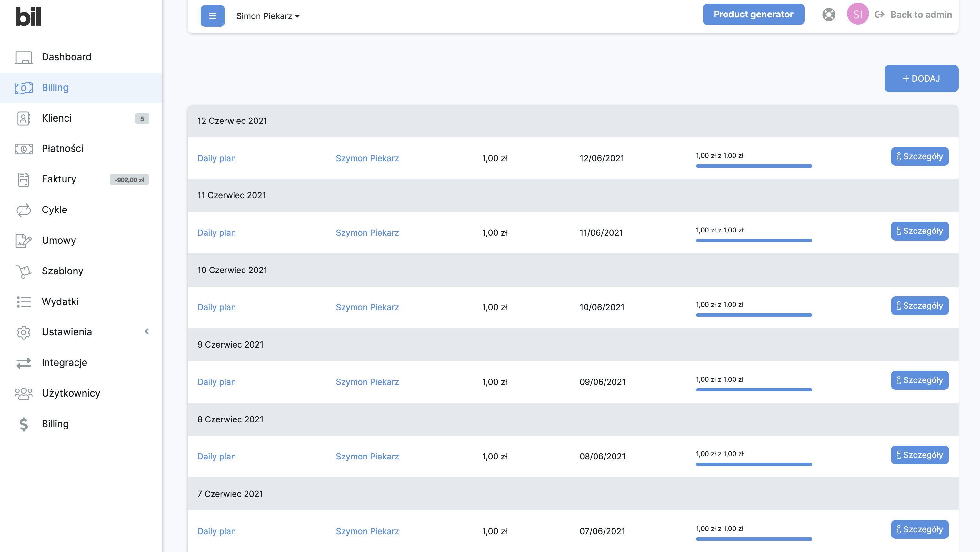Click the Użytkownicy group icon
Viewport: 980px width, 552px height.
24,393
